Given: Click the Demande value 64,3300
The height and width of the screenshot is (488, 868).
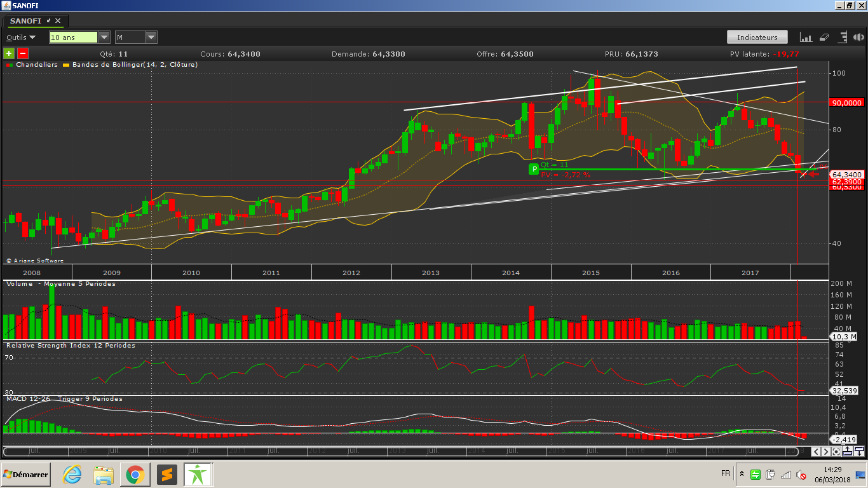Looking at the screenshot, I should pos(389,54).
